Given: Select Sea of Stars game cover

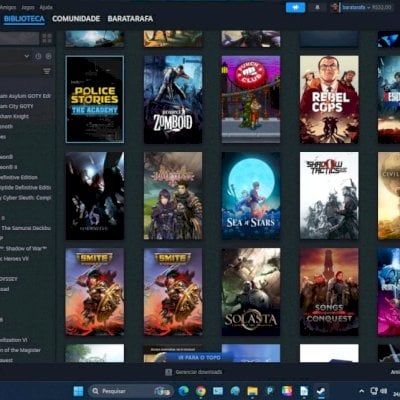Looking at the screenshot, I should point(251,196).
